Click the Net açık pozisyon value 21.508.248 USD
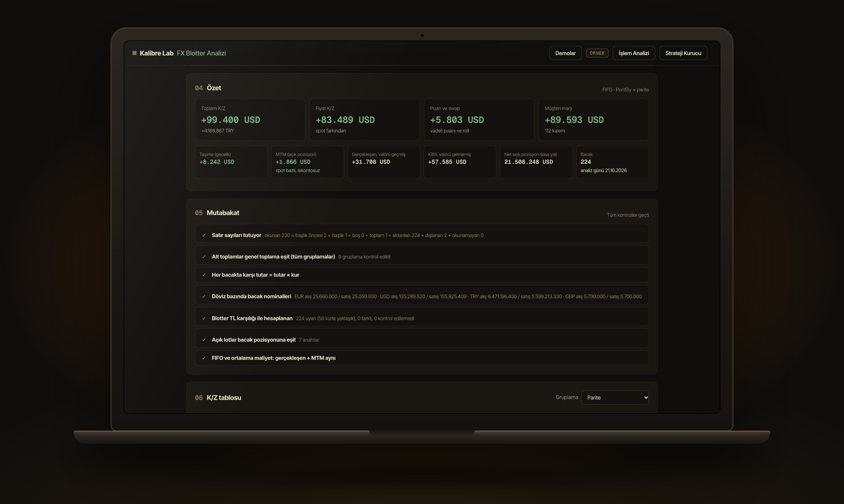This screenshot has height=504, width=844. [528, 162]
